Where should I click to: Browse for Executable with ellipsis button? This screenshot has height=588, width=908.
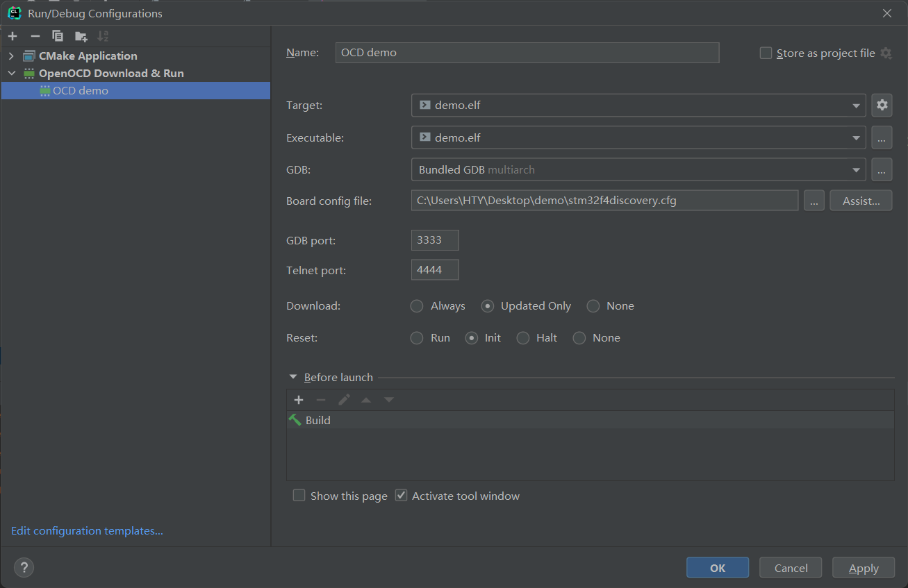pos(882,137)
